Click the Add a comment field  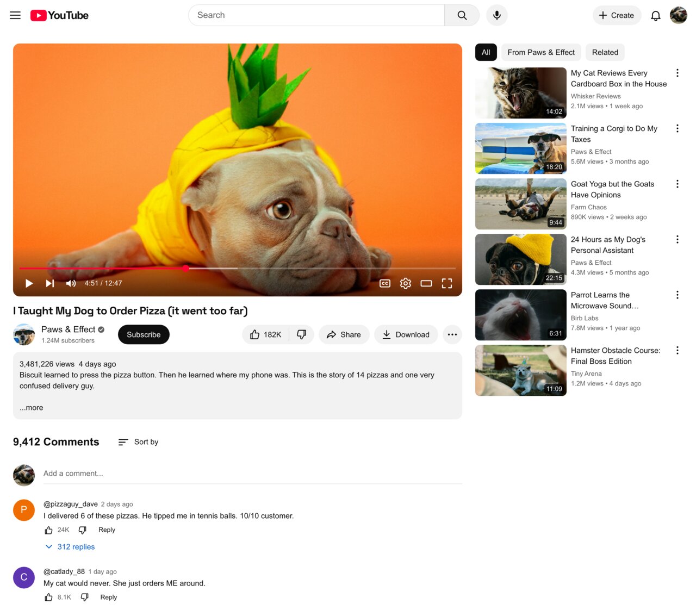point(253,474)
